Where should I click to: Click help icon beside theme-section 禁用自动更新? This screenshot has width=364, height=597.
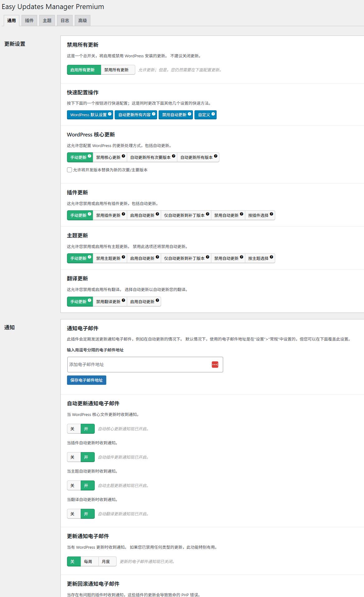[242, 257]
